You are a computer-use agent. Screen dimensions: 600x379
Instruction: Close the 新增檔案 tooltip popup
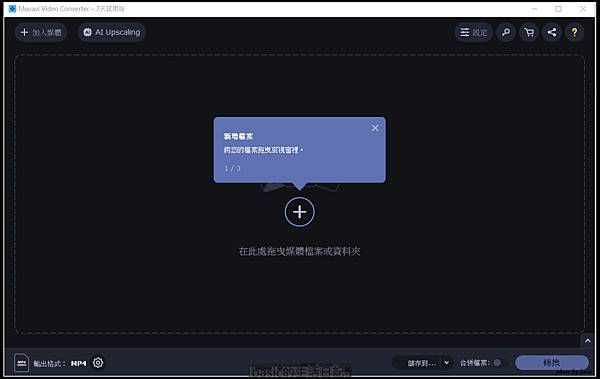(x=375, y=128)
